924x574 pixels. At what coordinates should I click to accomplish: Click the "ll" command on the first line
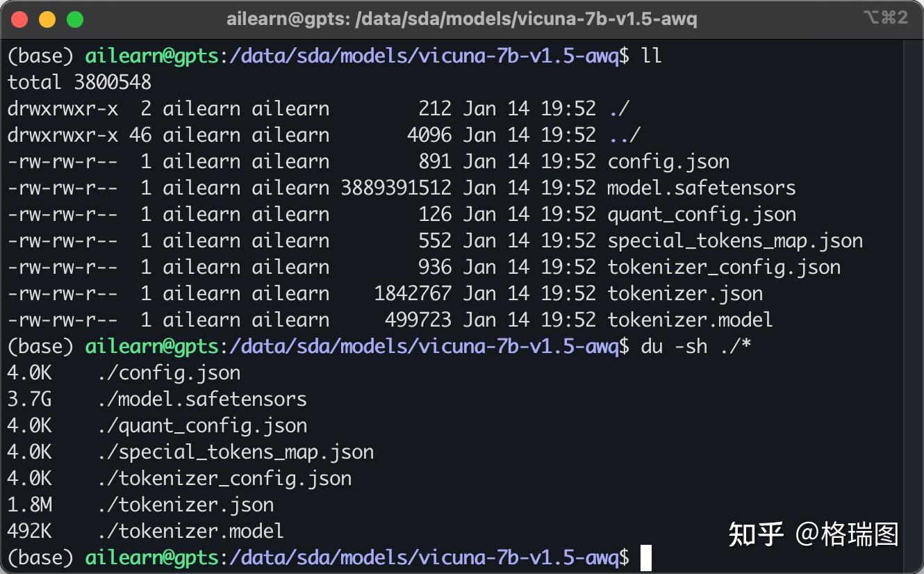point(652,56)
